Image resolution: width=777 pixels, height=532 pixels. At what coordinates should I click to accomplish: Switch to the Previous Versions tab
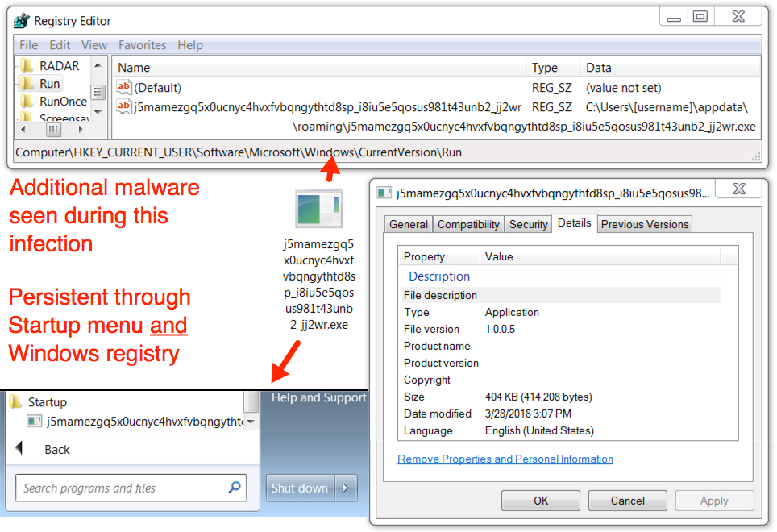coord(645,224)
